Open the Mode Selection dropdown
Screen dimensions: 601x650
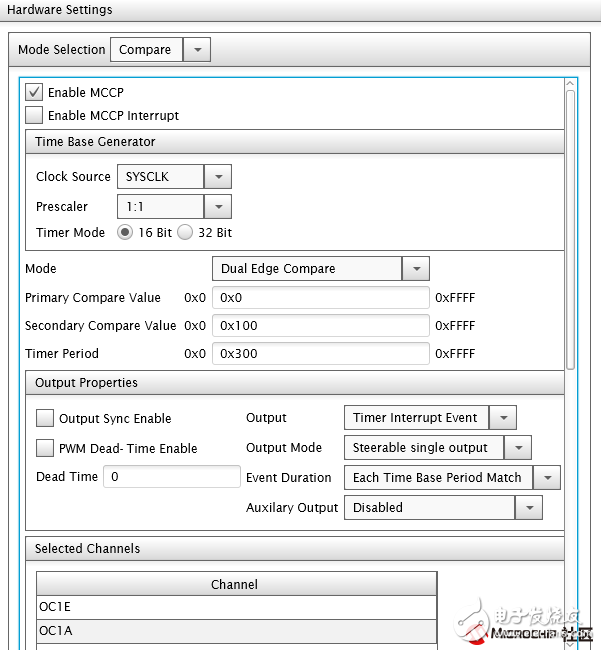(x=197, y=50)
